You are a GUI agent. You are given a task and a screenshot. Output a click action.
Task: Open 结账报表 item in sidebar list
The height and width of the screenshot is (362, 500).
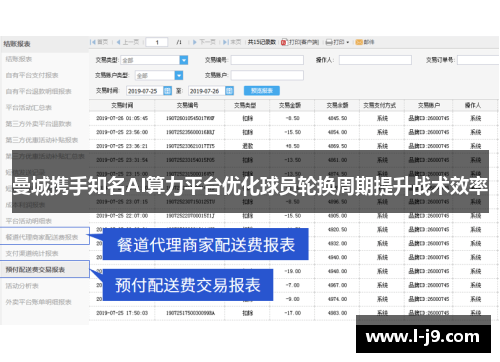click(x=19, y=59)
